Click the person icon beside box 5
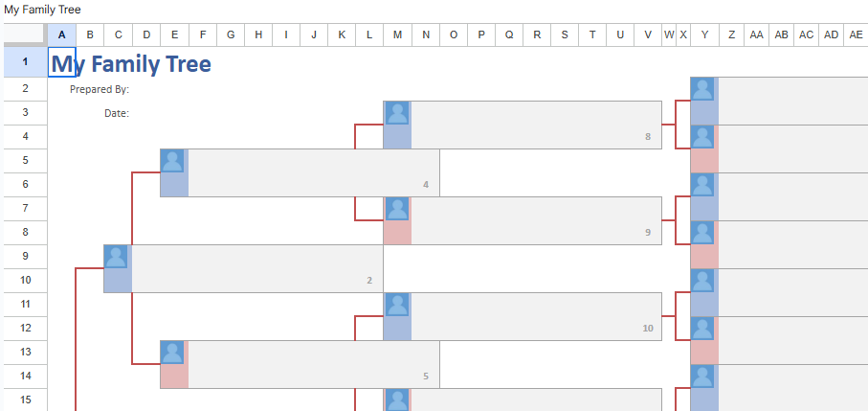This screenshot has height=411, width=868. 173,353
